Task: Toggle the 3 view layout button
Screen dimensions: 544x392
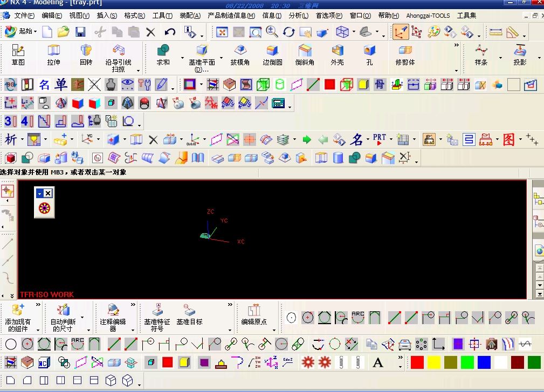Action: point(10,121)
